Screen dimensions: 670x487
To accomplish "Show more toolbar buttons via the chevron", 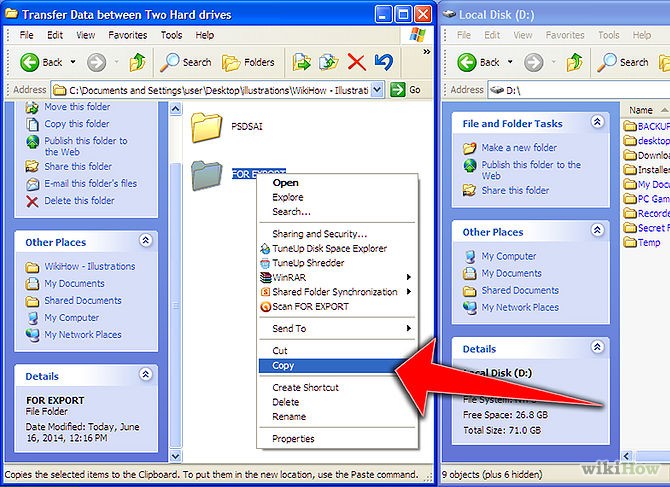I will tap(426, 52).
